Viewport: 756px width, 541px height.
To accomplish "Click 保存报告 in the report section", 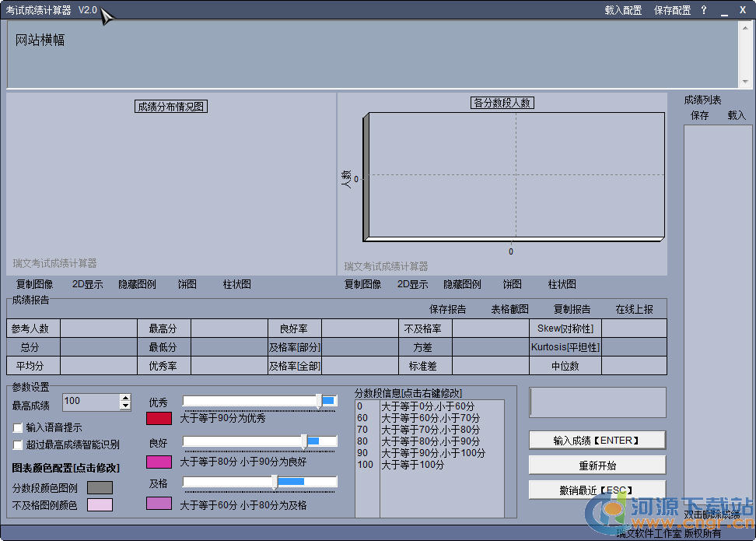I will pos(447,309).
